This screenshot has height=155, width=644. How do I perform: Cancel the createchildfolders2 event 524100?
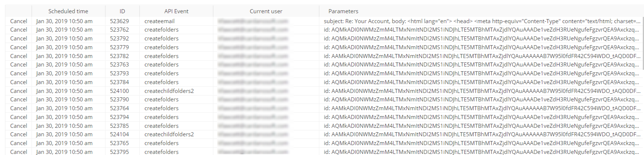18,91
